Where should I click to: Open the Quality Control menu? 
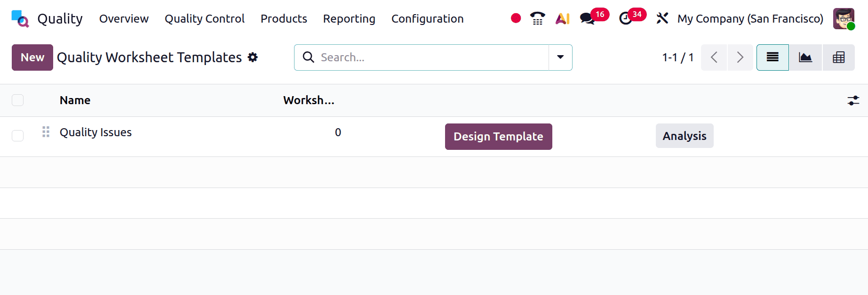click(205, 19)
